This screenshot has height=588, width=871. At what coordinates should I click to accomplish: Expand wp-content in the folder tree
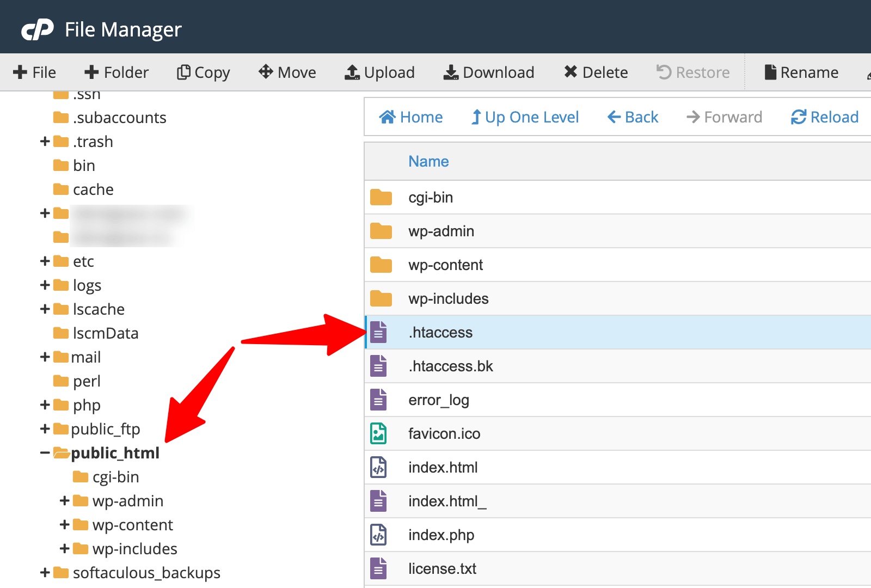[x=65, y=525]
